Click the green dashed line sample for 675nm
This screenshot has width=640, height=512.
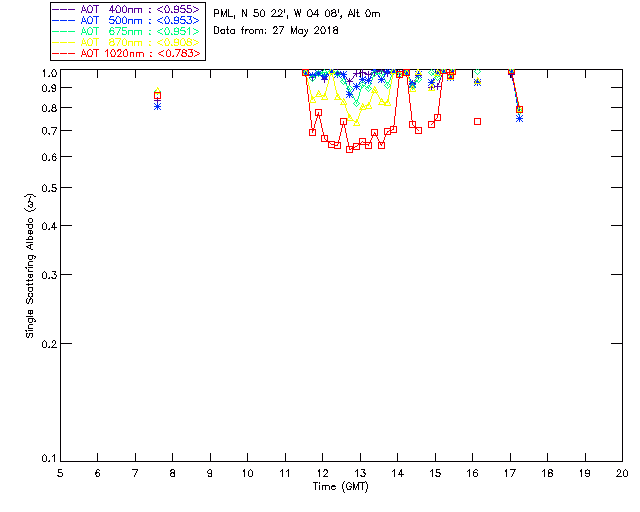63,31
